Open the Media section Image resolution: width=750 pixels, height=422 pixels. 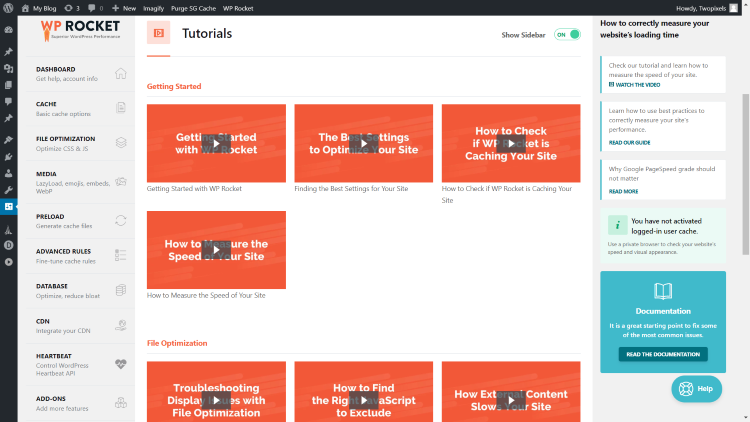[80, 182]
